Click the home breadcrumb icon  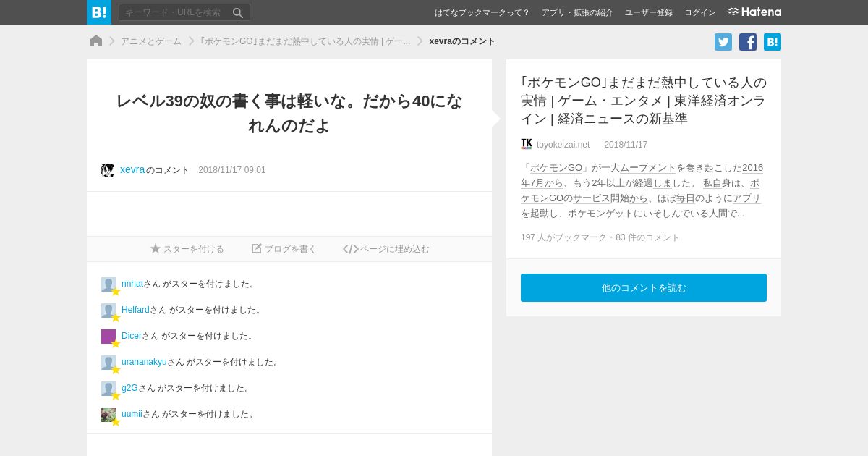pyautogui.click(x=96, y=41)
